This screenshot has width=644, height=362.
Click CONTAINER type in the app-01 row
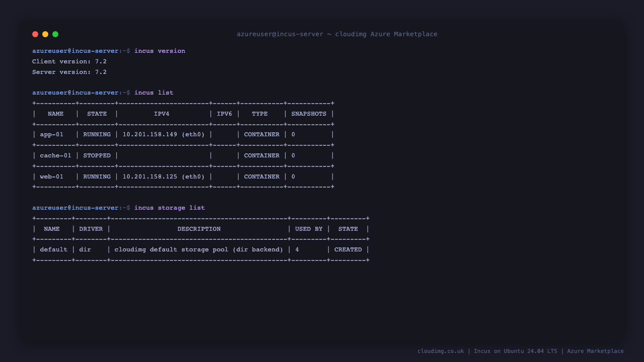pyautogui.click(x=262, y=134)
